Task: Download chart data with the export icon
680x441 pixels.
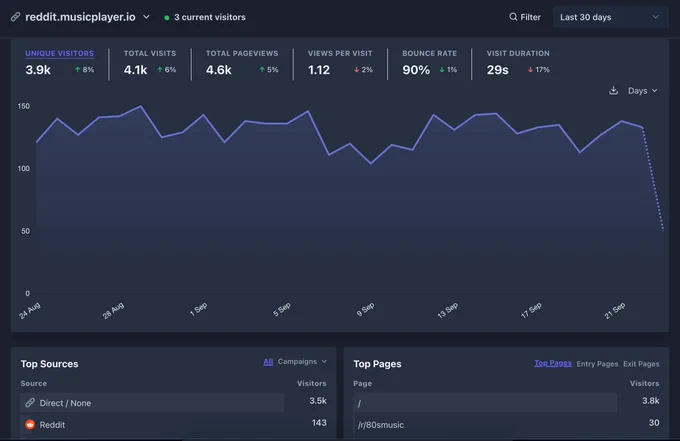Action: (613, 91)
